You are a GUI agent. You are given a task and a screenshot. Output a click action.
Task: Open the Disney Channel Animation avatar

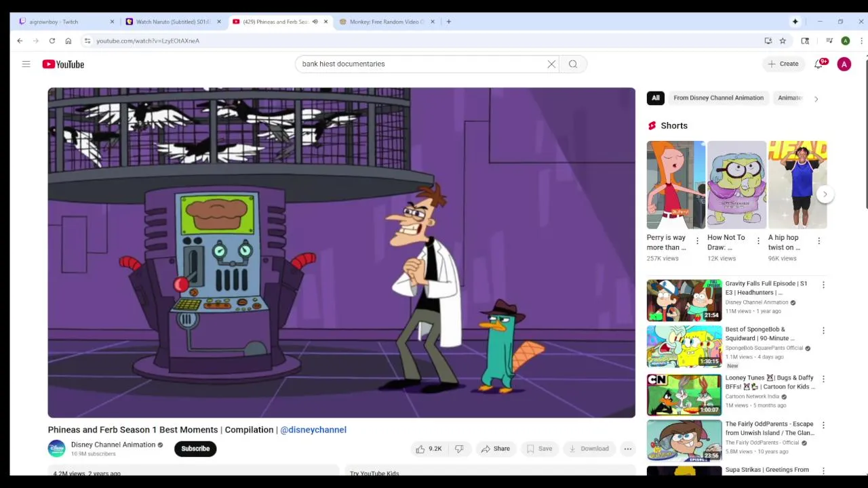point(57,449)
